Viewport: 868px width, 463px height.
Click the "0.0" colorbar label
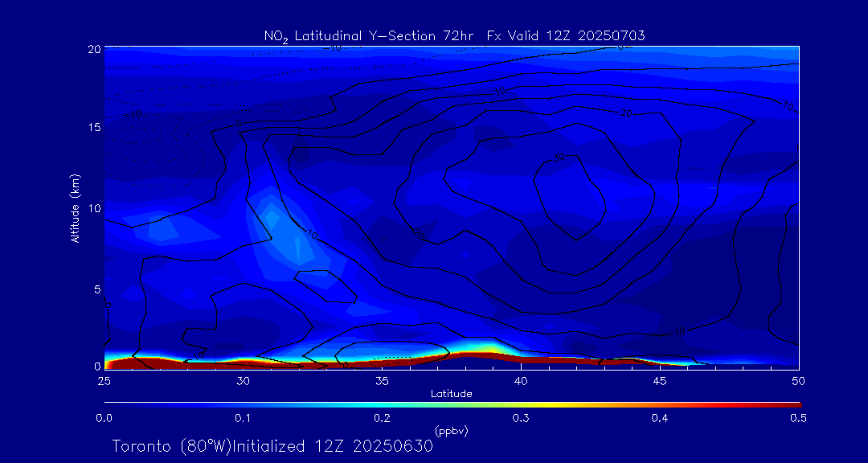click(x=104, y=419)
